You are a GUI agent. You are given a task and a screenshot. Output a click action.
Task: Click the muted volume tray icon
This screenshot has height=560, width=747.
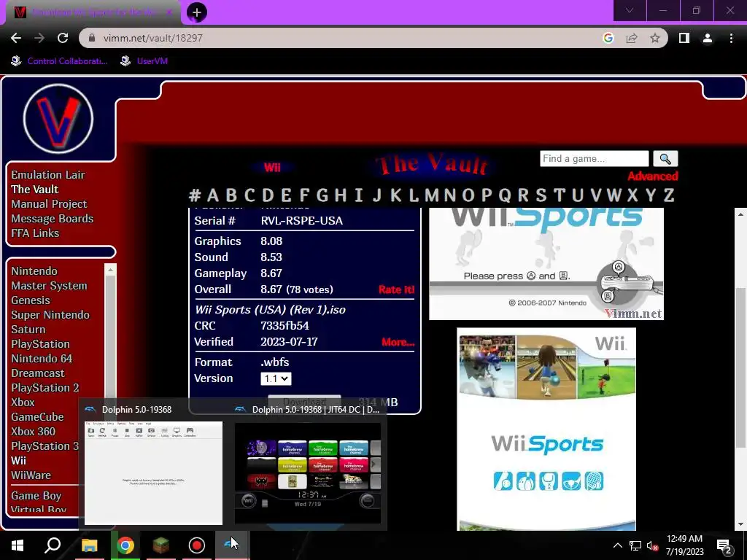(652, 545)
